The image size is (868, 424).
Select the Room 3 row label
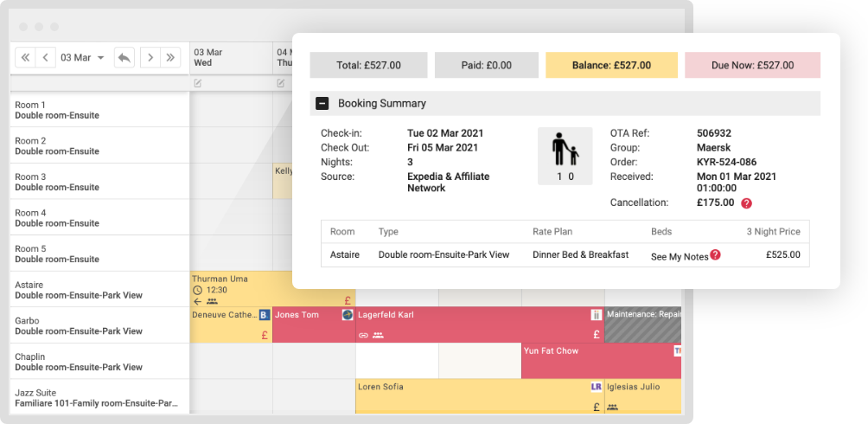(x=99, y=182)
